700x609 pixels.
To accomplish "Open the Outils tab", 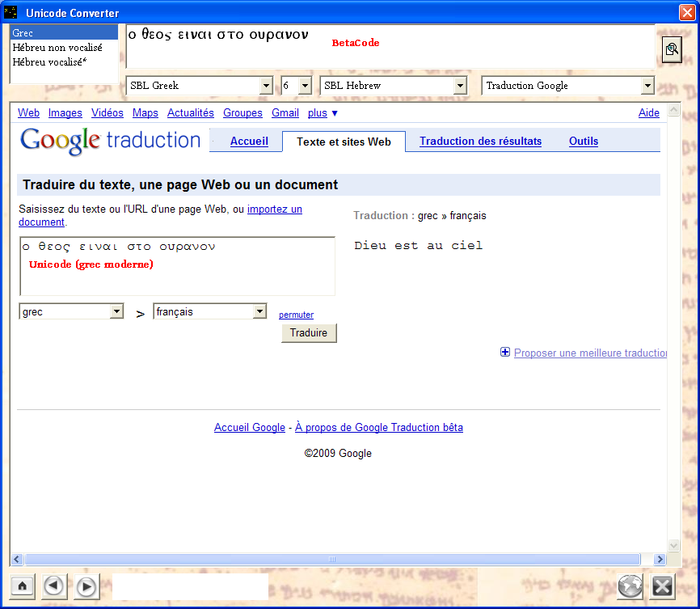I will click(584, 142).
